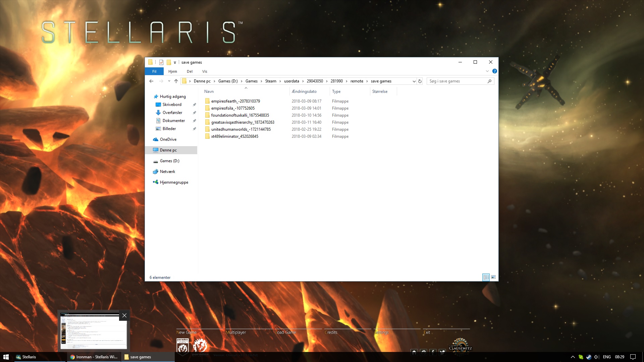Select the xt489eliminator_452026845 folder

234,136
